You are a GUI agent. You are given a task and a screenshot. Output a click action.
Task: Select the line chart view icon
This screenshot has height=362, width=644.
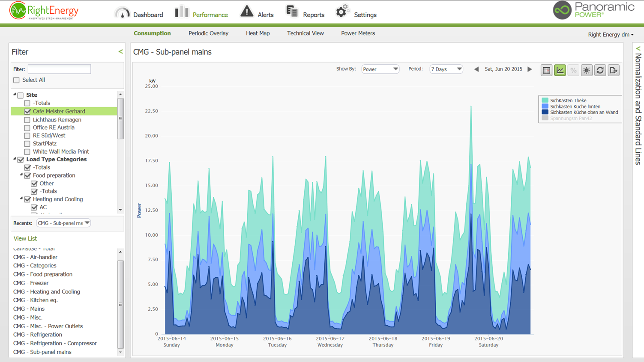pyautogui.click(x=560, y=71)
